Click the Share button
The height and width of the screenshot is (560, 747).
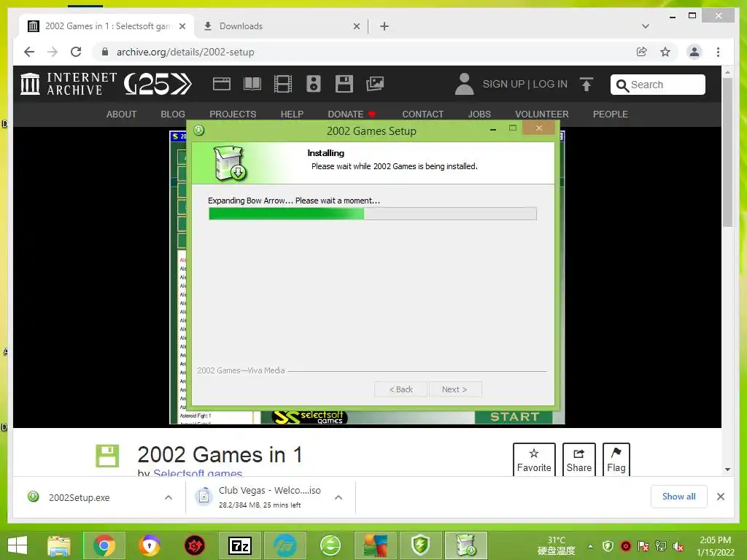click(578, 459)
